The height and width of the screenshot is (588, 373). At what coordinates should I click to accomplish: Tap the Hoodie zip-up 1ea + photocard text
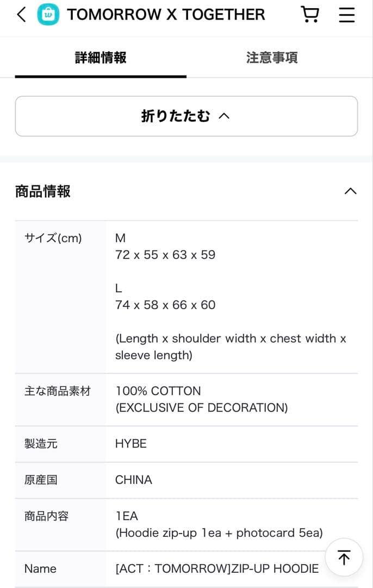point(219,532)
